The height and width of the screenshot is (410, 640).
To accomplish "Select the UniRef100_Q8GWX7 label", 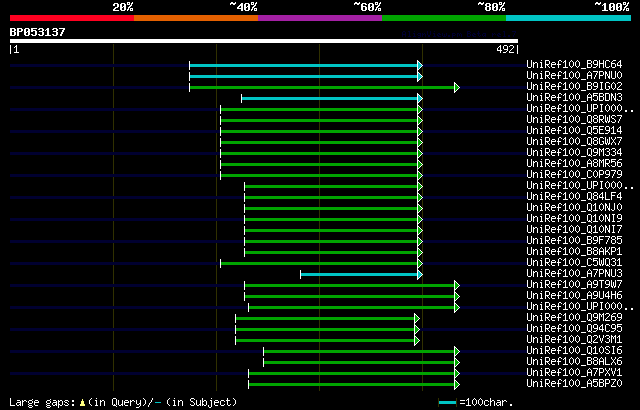I will coord(574,142).
